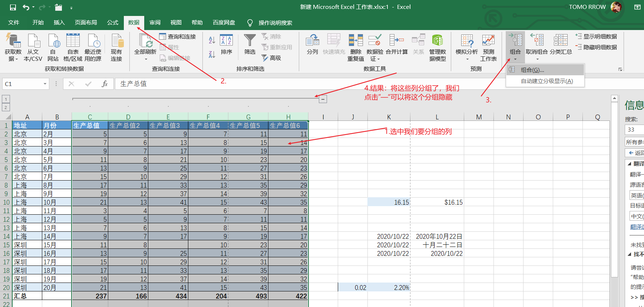
Task: Open the 获取数据 (Get Data) tool
Action: pyautogui.click(x=13, y=47)
